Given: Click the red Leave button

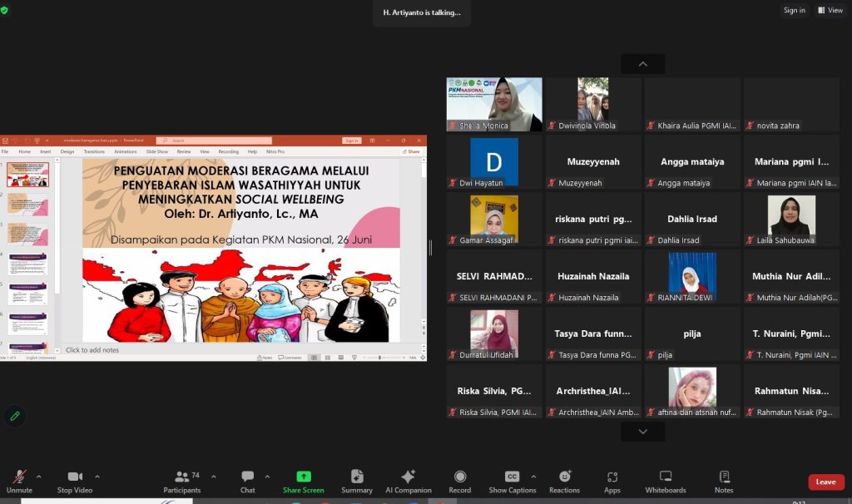Looking at the screenshot, I should pos(825,482).
